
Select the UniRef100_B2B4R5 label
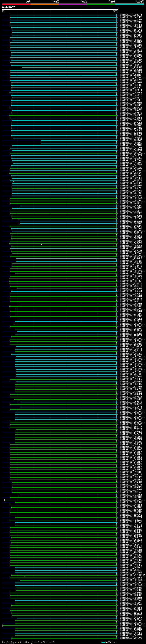tap(131, 133)
